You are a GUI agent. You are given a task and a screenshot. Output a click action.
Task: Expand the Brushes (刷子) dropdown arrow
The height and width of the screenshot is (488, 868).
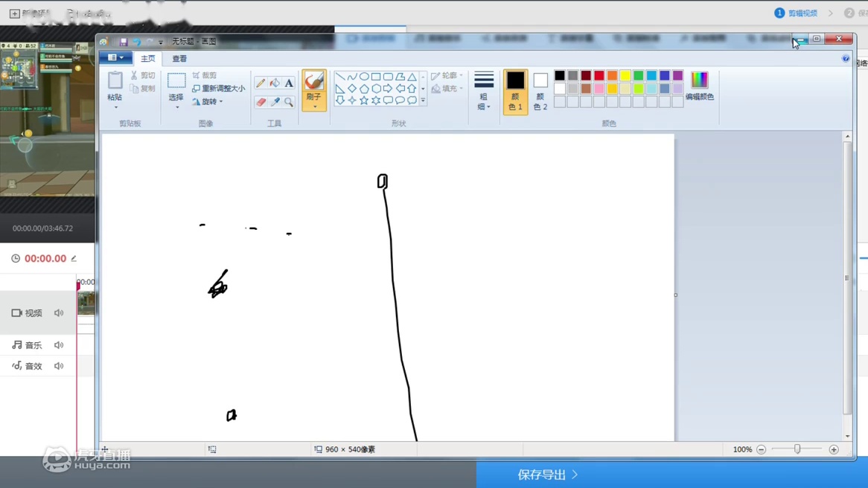(x=314, y=107)
